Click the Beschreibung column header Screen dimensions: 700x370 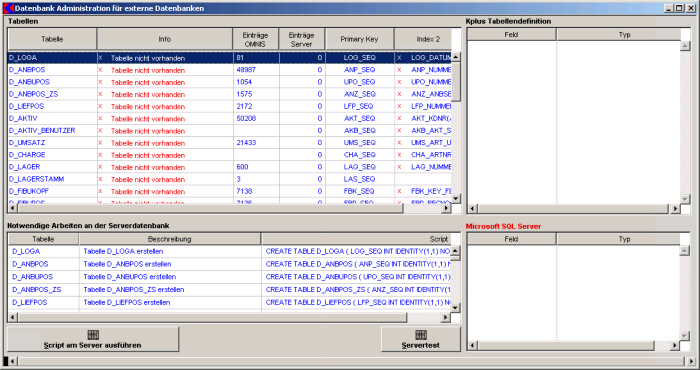[x=170, y=239]
